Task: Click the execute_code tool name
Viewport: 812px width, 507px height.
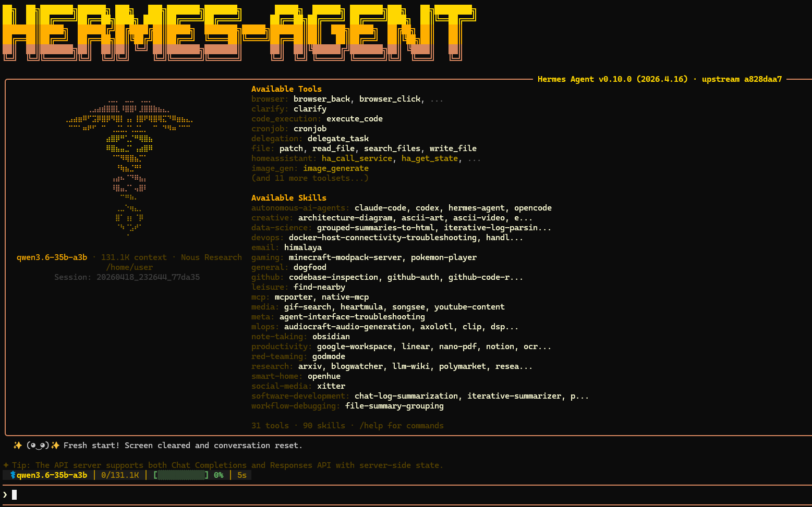Action: (x=355, y=119)
